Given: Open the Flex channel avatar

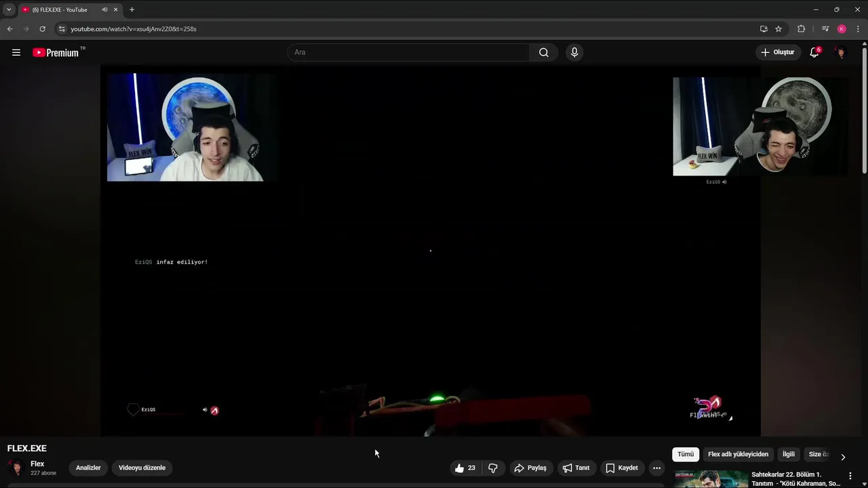Looking at the screenshot, I should (x=16, y=468).
